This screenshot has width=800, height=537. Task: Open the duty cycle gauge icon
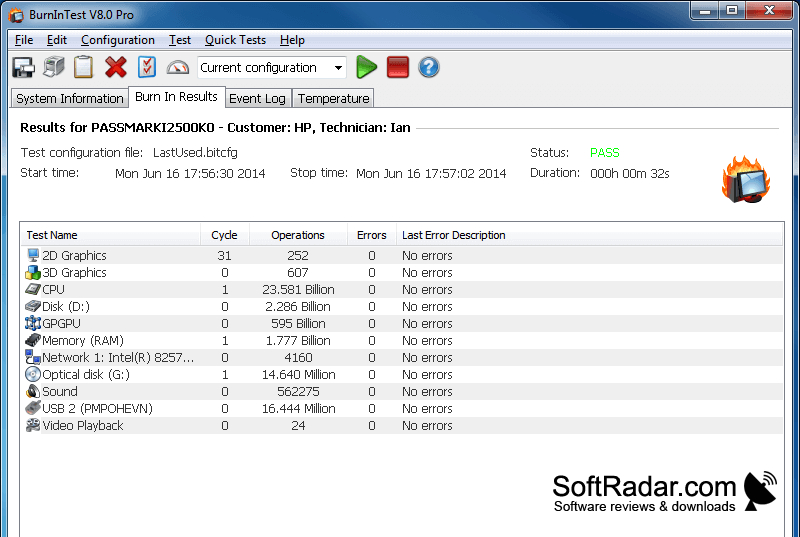(x=178, y=67)
